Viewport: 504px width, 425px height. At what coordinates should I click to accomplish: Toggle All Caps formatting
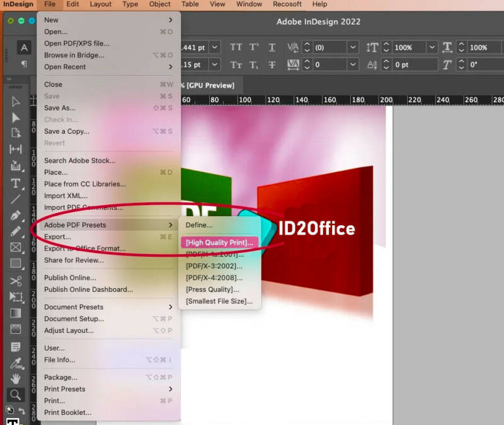click(x=236, y=47)
